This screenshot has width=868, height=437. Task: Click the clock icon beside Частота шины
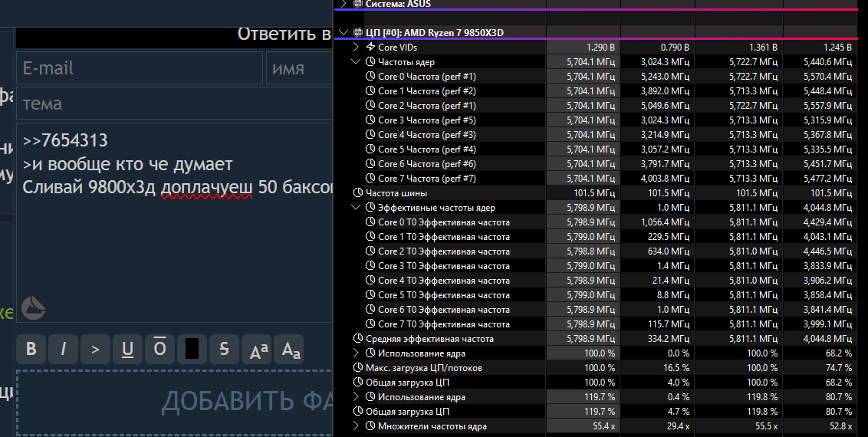[358, 192]
